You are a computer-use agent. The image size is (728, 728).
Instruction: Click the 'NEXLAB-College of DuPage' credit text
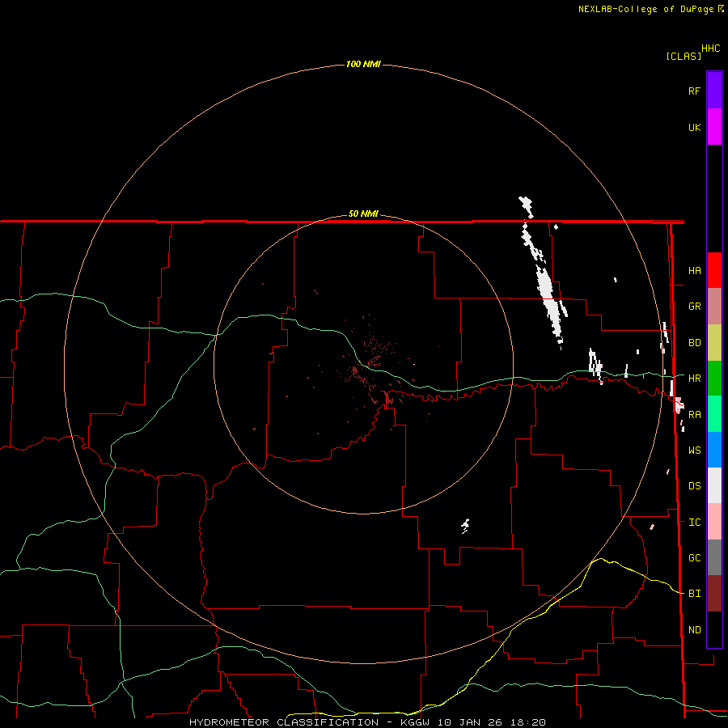[645, 9]
